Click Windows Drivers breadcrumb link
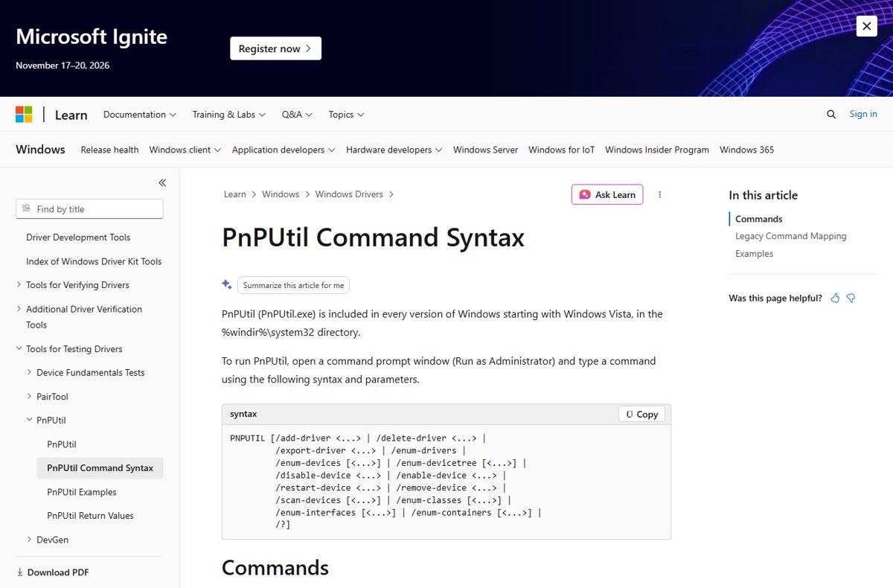 [x=349, y=194]
